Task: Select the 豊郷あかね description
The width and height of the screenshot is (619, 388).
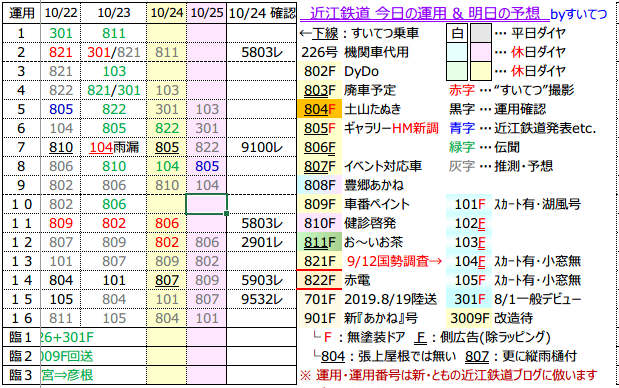Action: coord(373,185)
